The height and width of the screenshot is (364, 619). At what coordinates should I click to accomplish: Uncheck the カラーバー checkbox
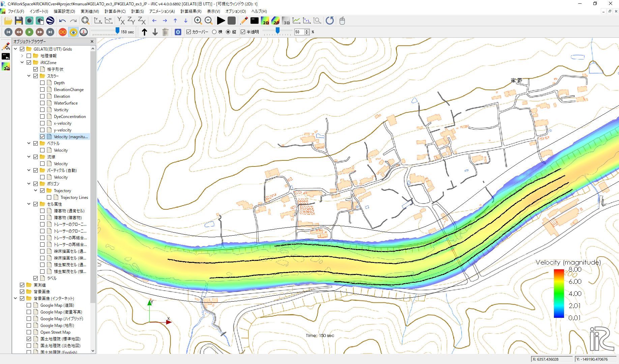pos(189,32)
